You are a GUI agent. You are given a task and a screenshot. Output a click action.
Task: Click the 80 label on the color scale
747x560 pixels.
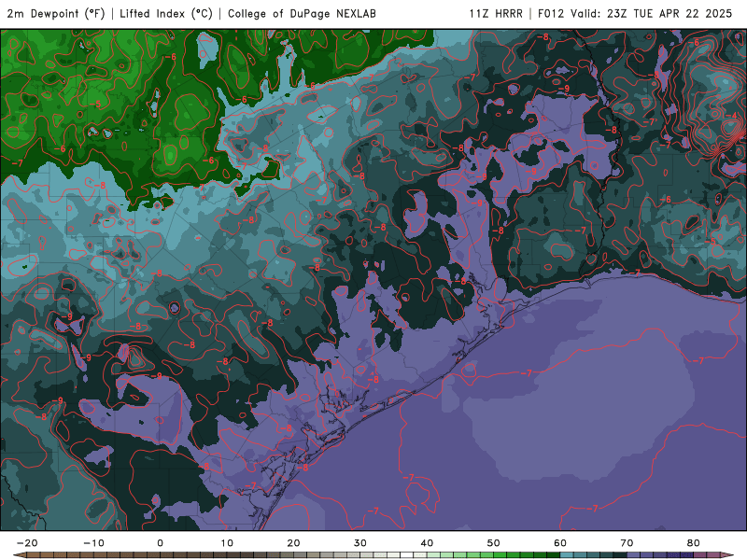pos(694,543)
